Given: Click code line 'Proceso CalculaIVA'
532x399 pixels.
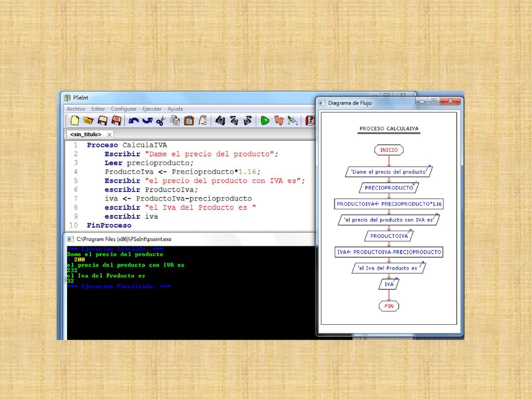Looking at the screenshot, I should click(127, 145).
